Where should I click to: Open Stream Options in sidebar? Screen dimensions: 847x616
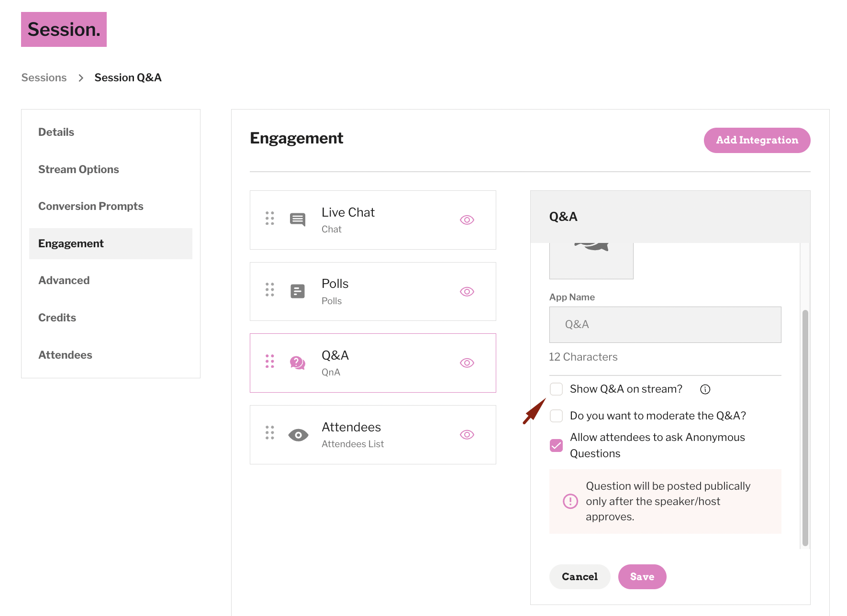coord(78,169)
